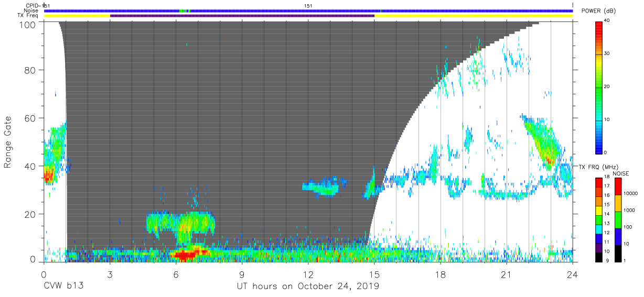This screenshot has width=644, height=297.
Task: Click the 'UT hours on October 24, 2019' title
Action: (307, 287)
